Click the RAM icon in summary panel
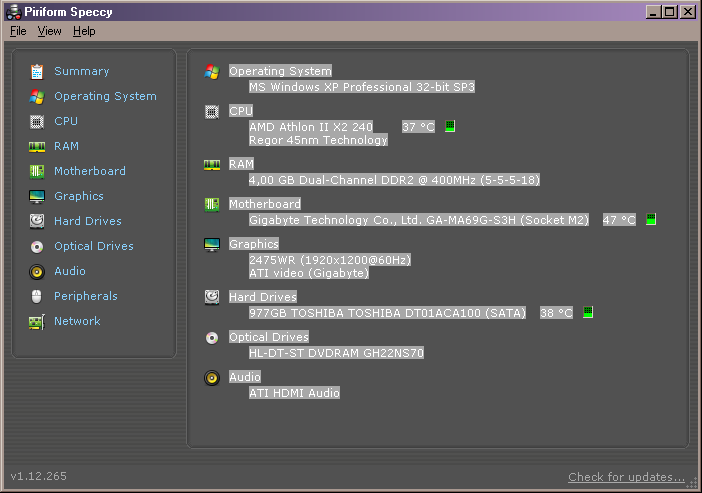Image resolution: width=702 pixels, height=493 pixels. 212,165
